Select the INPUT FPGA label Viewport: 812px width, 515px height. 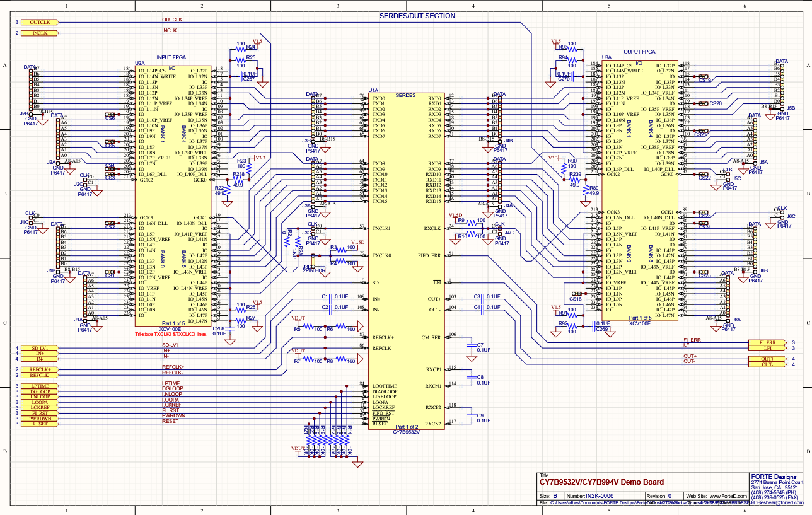click(173, 57)
